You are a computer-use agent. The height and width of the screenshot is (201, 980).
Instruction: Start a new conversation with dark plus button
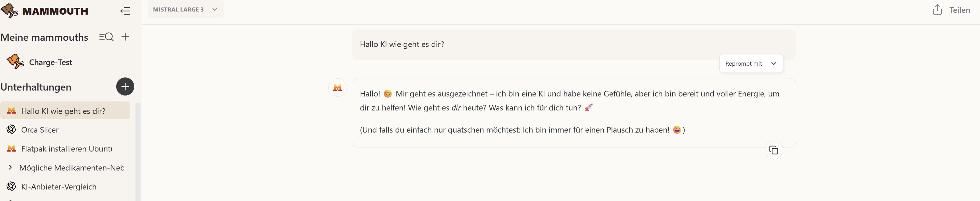click(x=125, y=86)
